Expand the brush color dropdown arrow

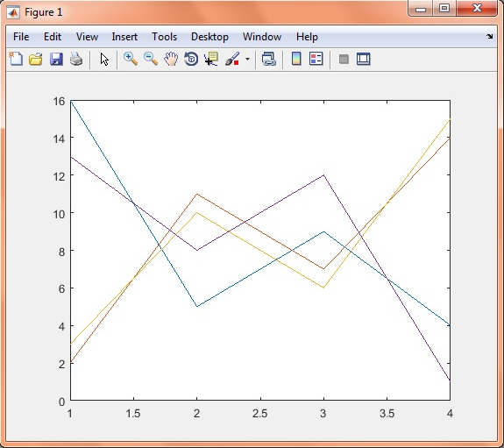(x=247, y=59)
